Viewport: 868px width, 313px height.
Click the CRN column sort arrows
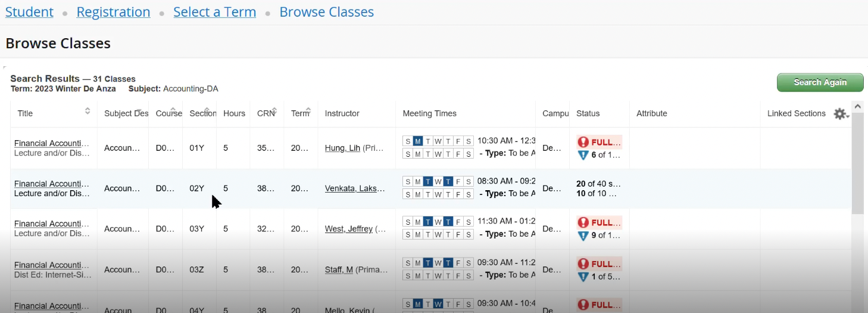[274, 111]
